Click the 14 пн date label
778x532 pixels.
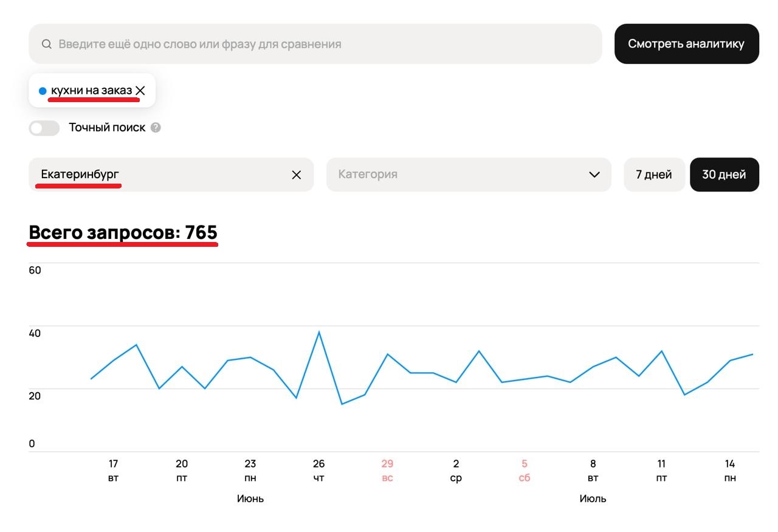[x=730, y=470]
